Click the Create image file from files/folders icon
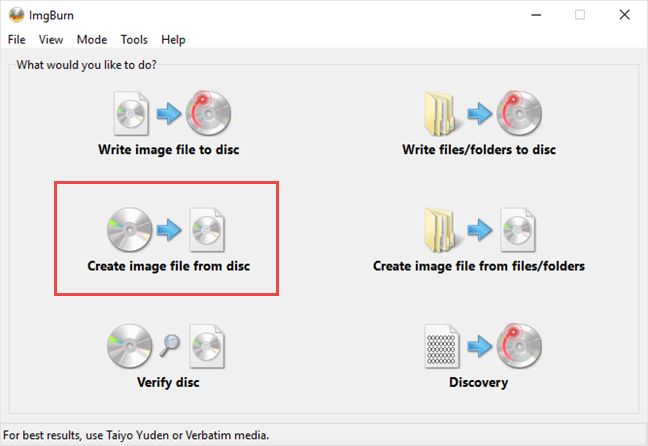Image resolution: width=648 pixels, height=446 pixels. pyautogui.click(x=479, y=230)
